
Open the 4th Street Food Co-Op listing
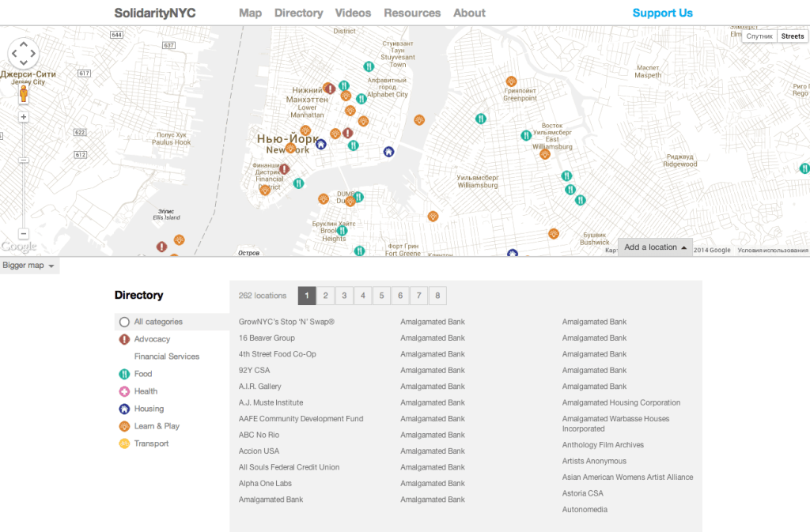[277, 354]
